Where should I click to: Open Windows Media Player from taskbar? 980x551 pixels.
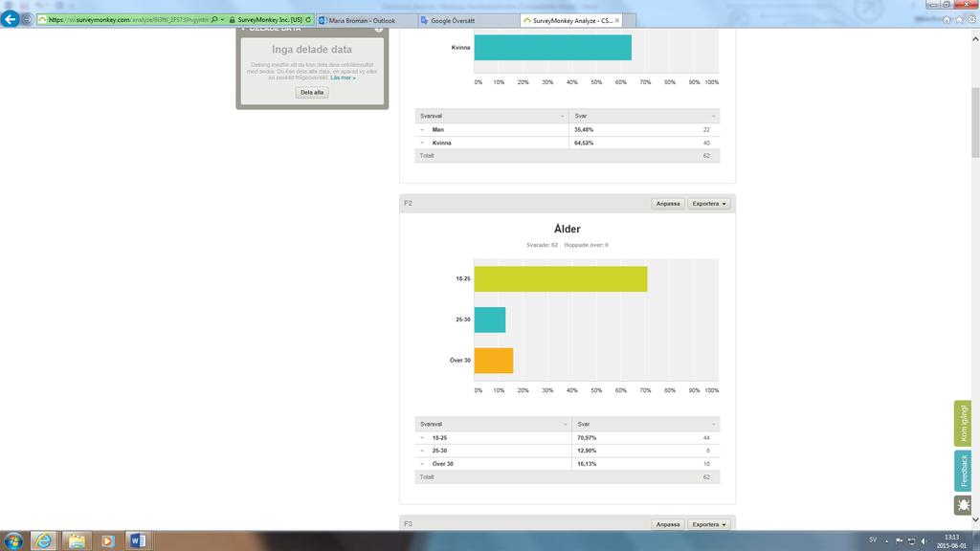[x=107, y=541]
